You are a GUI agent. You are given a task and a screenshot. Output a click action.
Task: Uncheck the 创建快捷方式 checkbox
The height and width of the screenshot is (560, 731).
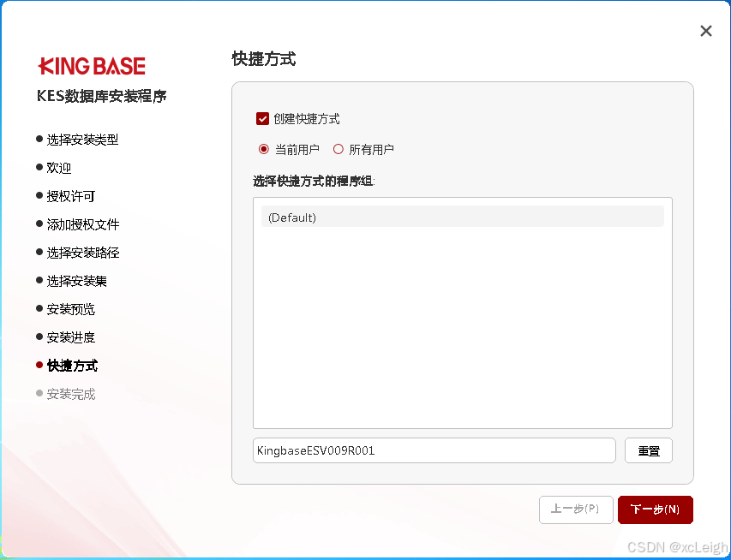(263, 119)
